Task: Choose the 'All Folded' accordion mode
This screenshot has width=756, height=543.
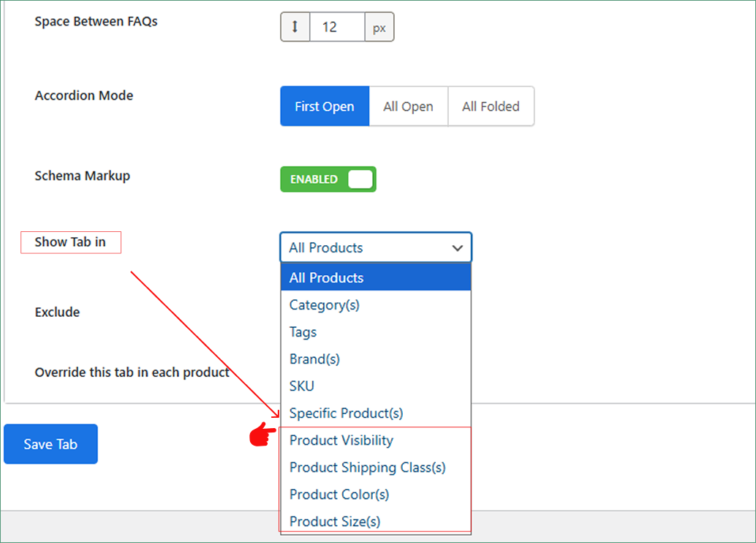Action: (491, 106)
